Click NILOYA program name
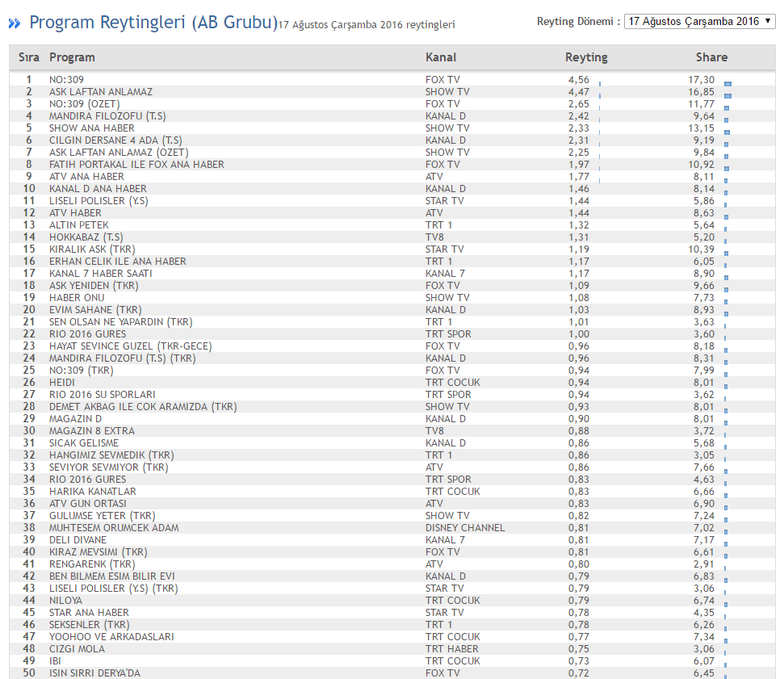 (65, 601)
